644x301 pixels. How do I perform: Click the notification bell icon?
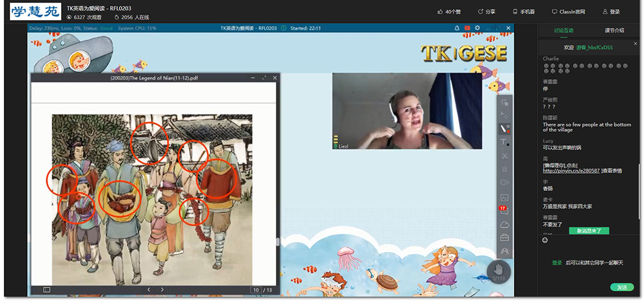(457, 28)
